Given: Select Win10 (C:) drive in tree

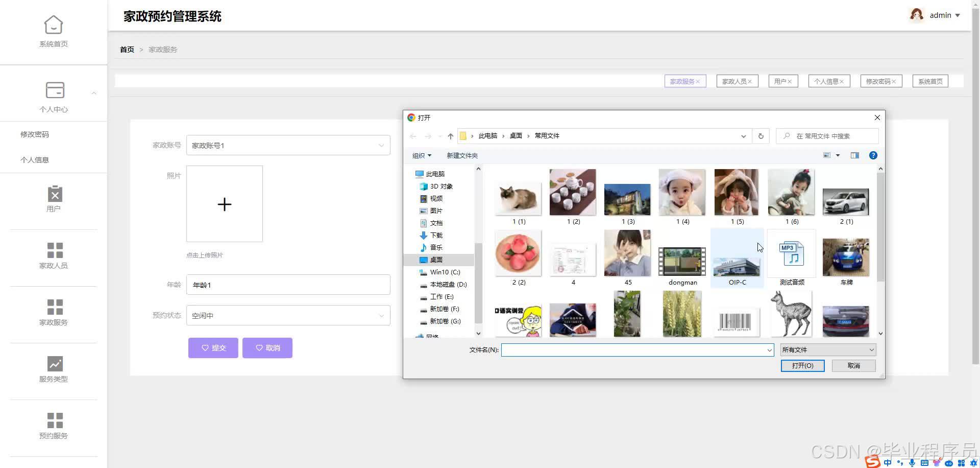Looking at the screenshot, I should click(445, 272).
